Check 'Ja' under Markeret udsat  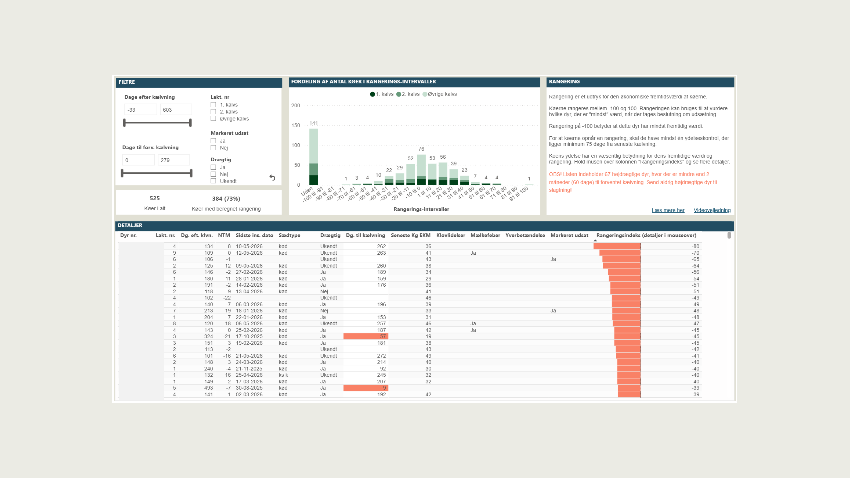213,141
